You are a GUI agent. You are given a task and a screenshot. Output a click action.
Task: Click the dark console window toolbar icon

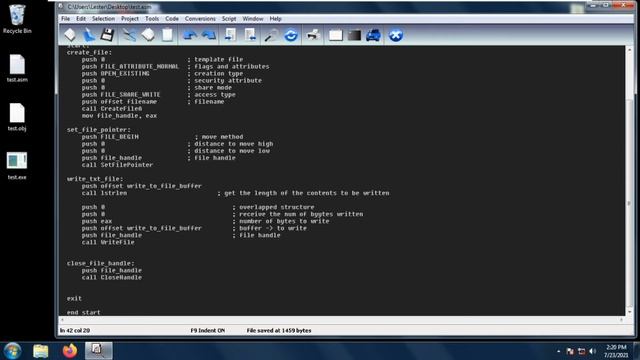354,35
